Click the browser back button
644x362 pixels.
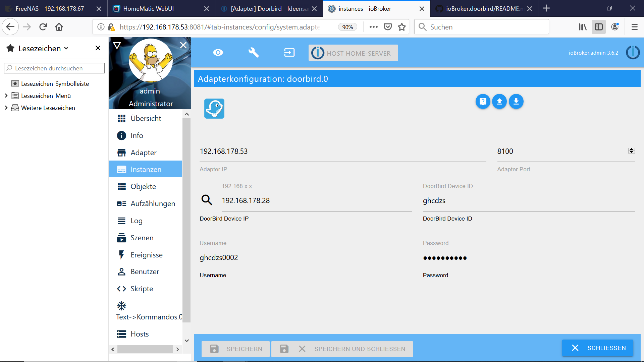pyautogui.click(x=10, y=27)
